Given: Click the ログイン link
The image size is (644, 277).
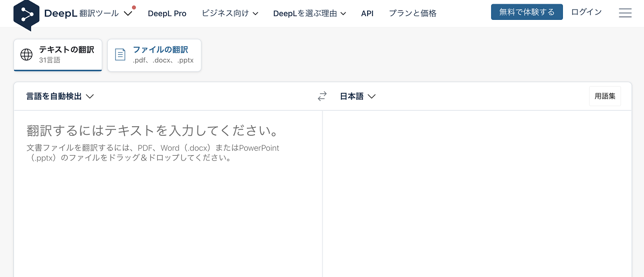Looking at the screenshot, I should tap(586, 12).
